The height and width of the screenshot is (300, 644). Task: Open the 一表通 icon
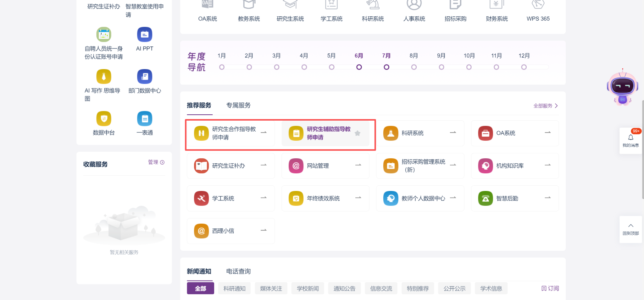click(x=145, y=119)
